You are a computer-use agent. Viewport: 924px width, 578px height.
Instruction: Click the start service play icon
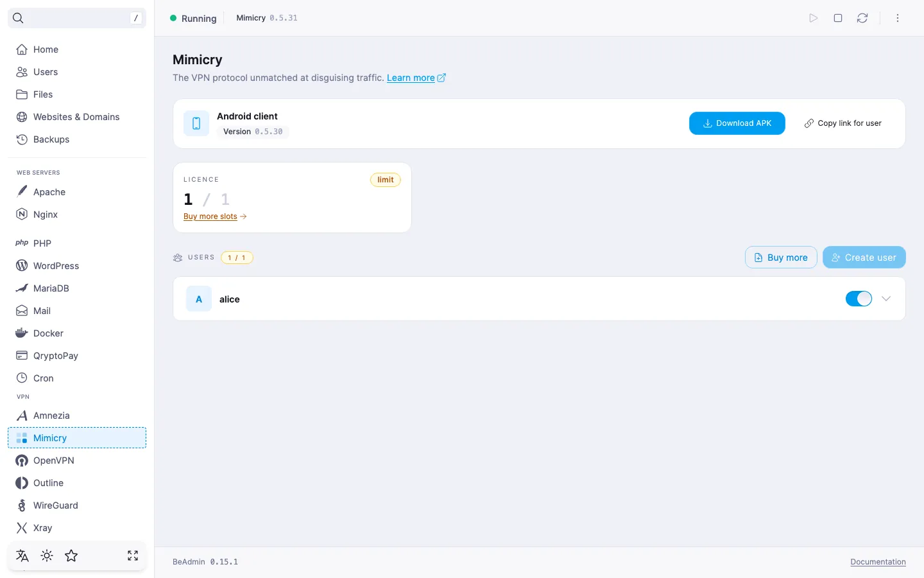(x=814, y=18)
